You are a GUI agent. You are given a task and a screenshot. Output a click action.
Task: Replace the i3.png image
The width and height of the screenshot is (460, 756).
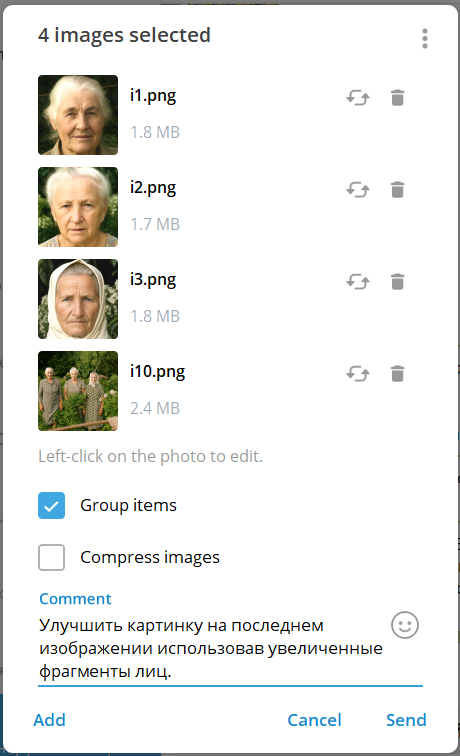click(358, 282)
